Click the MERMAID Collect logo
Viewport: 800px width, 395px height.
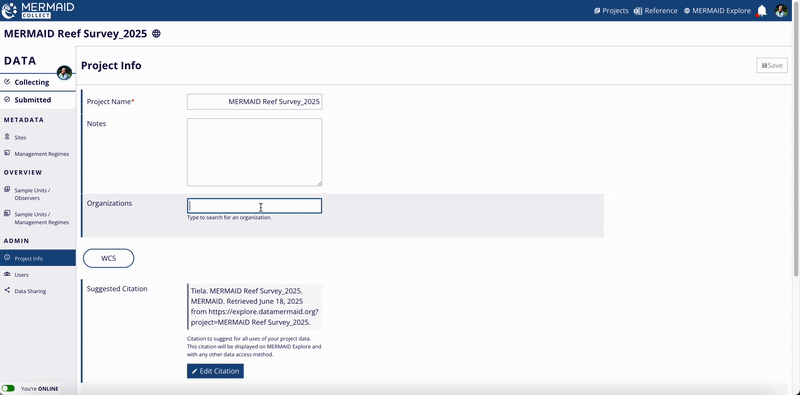[38, 10]
